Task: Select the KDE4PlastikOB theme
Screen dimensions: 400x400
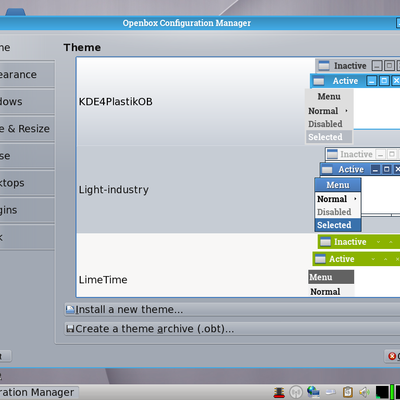Action: click(x=238, y=102)
